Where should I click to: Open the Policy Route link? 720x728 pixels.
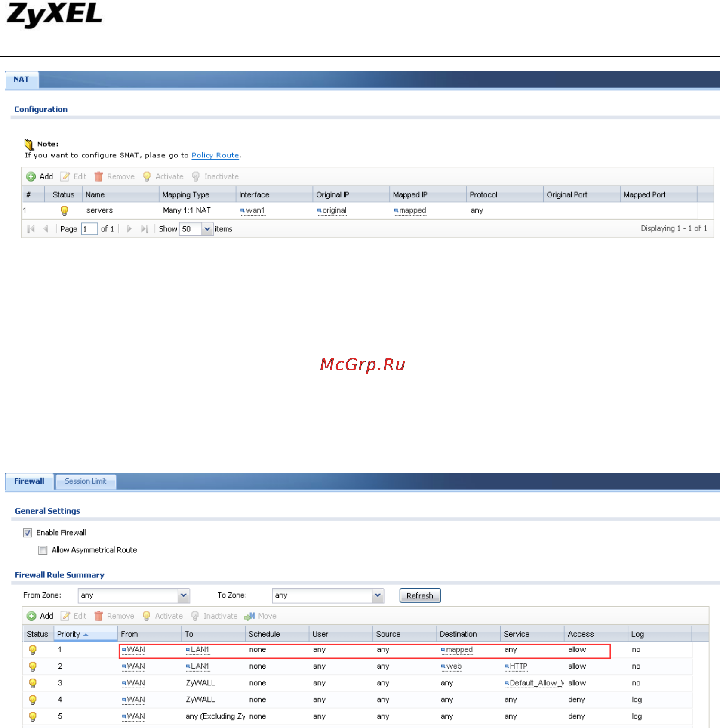click(215, 155)
